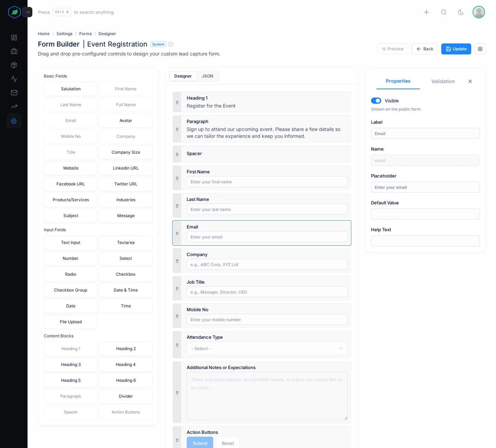Select the Properties tab
Viewport: 496px width, 448px height.
point(398,81)
